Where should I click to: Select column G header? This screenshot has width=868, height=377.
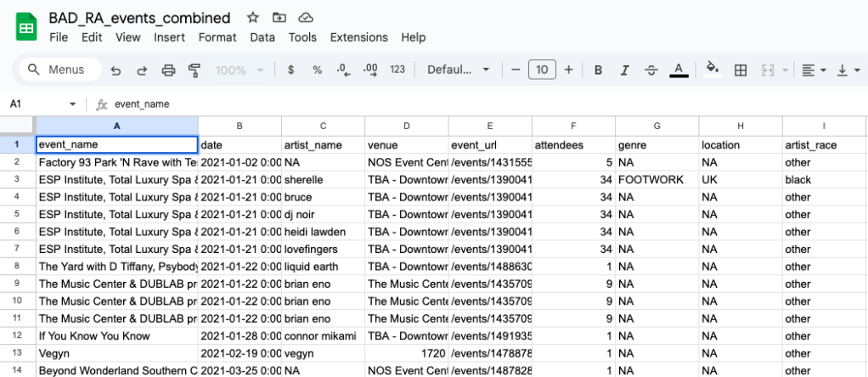[x=657, y=126]
